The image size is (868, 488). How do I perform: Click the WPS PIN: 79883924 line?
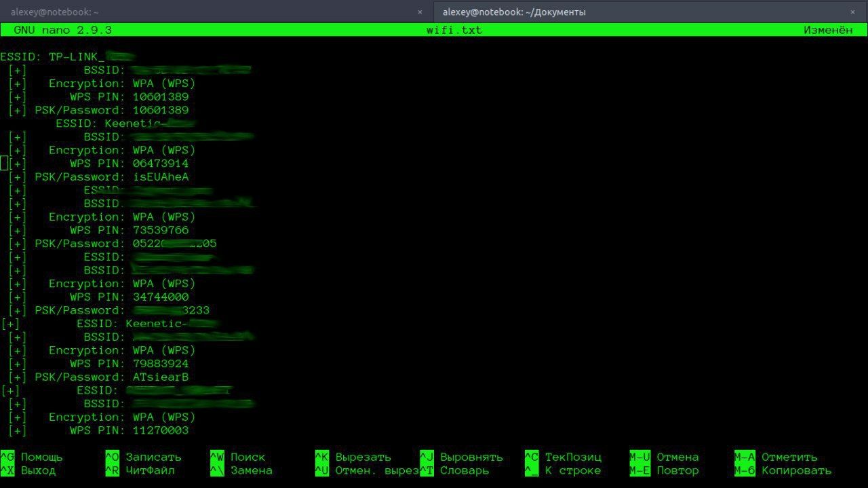pos(99,364)
